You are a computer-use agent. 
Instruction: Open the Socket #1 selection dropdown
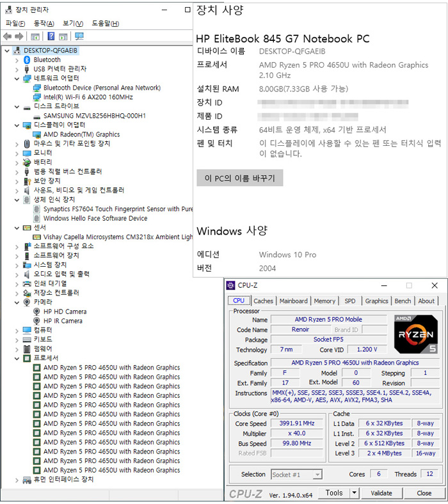pos(317,475)
